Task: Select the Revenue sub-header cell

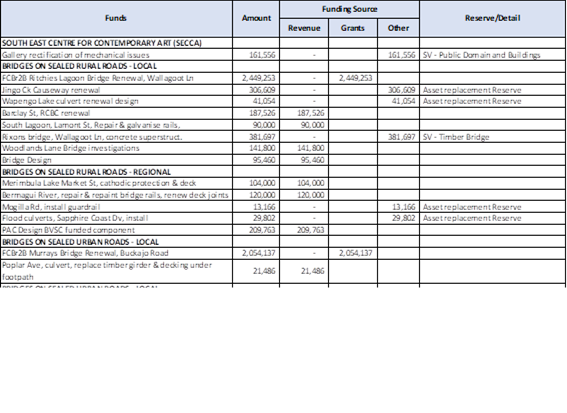Action: (x=304, y=28)
